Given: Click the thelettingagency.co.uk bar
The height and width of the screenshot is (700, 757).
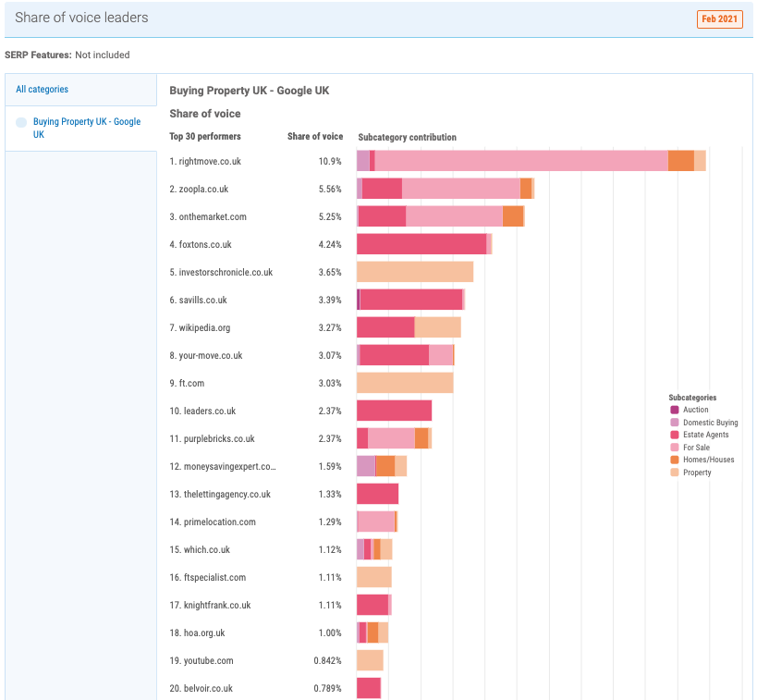Looking at the screenshot, I should click(377, 494).
